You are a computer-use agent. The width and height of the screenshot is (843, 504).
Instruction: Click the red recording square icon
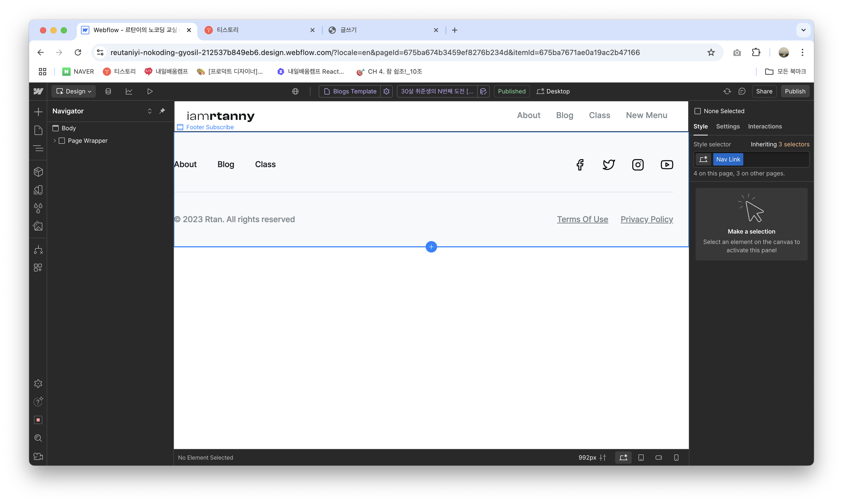coord(38,420)
